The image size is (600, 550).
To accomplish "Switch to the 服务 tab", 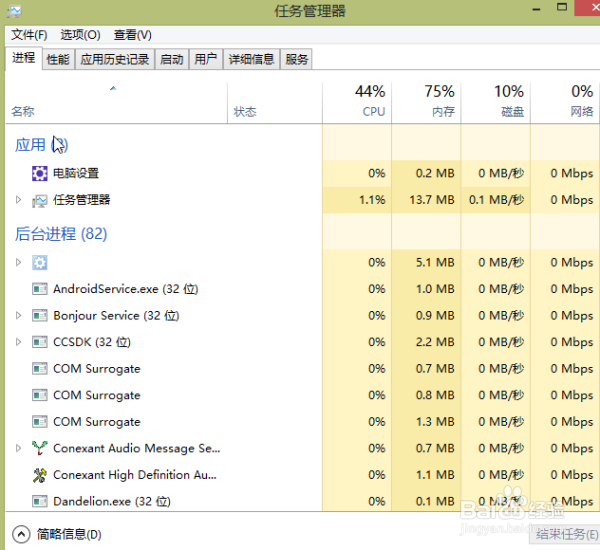I will tap(297, 59).
